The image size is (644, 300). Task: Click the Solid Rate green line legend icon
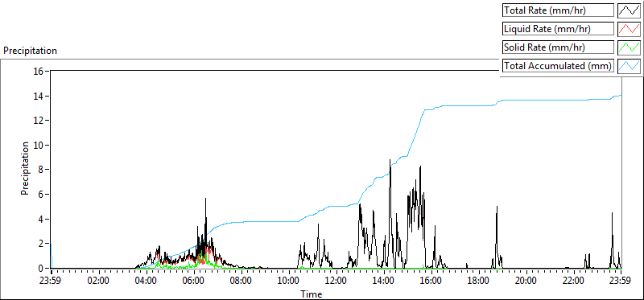(x=629, y=47)
